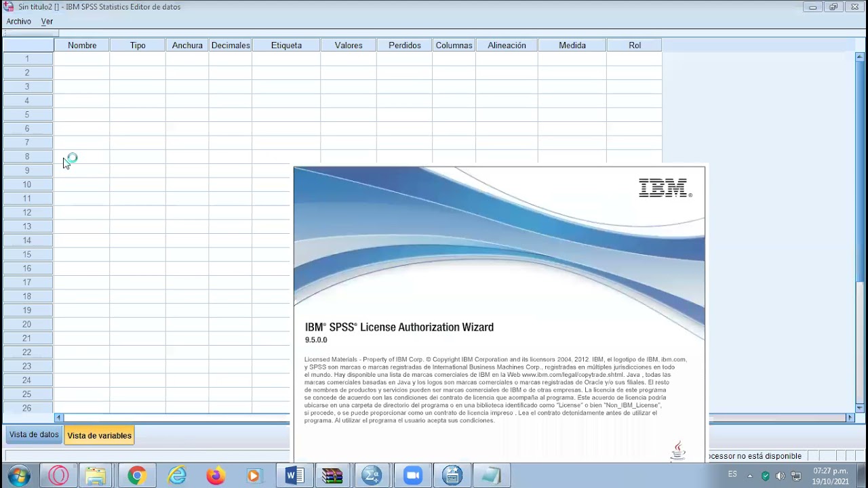Click the Etiqueta column header
Image resolution: width=868 pixels, height=488 pixels.
click(x=286, y=45)
